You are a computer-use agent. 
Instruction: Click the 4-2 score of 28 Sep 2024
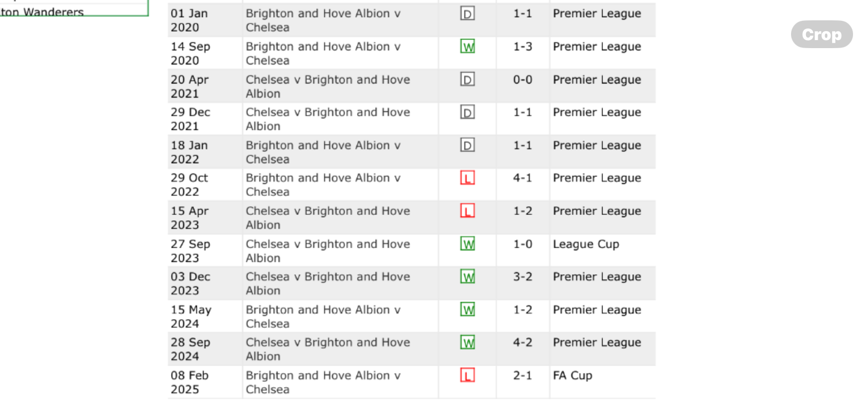(x=523, y=343)
